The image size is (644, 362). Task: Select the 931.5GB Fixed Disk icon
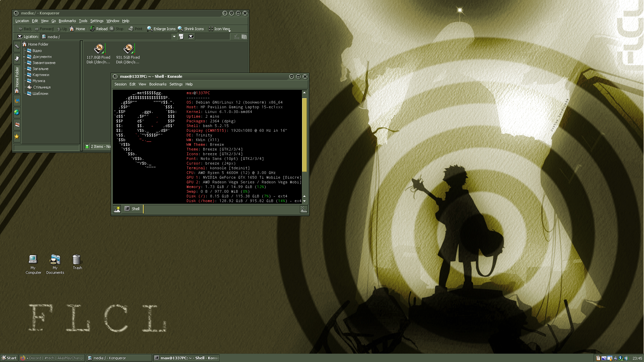[128, 49]
